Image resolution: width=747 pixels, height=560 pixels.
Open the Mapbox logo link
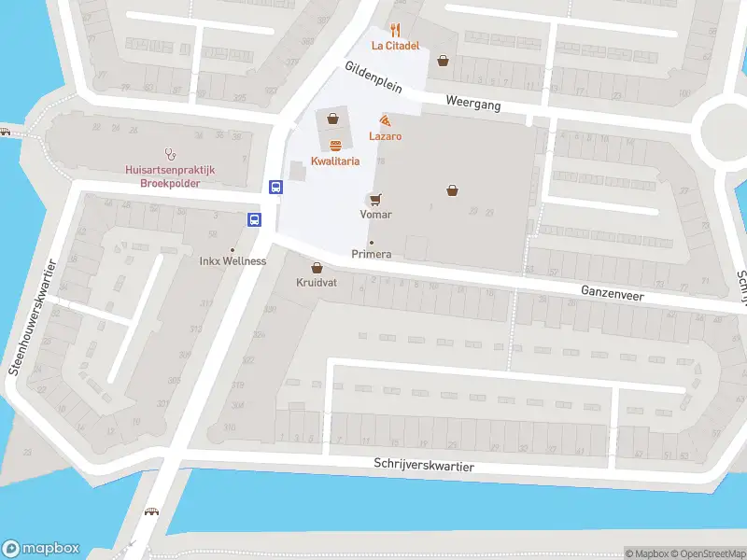(x=40, y=548)
